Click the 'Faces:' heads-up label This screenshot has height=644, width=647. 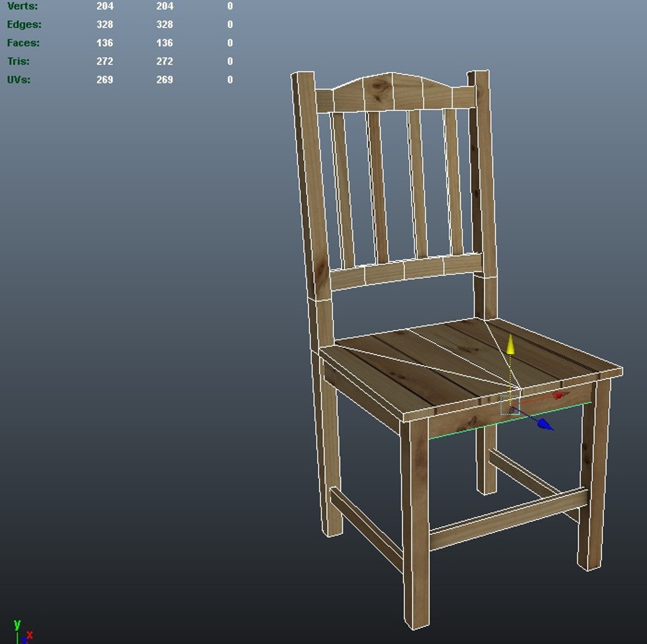point(23,43)
